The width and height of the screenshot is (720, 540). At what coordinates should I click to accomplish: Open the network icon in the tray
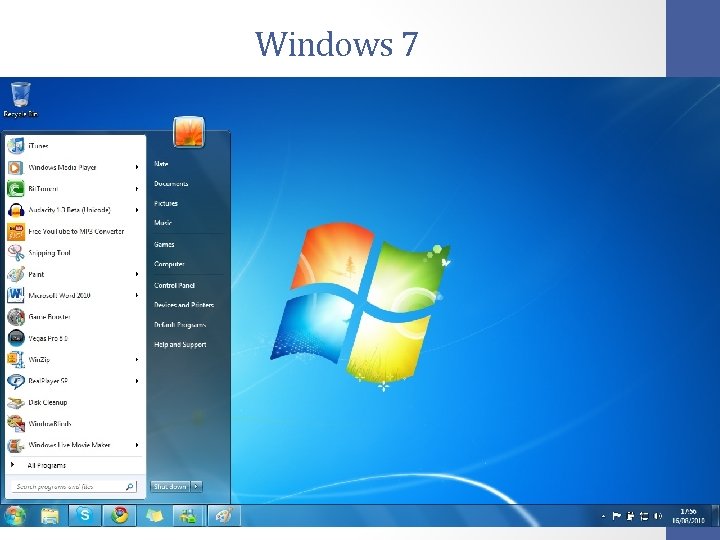644,517
